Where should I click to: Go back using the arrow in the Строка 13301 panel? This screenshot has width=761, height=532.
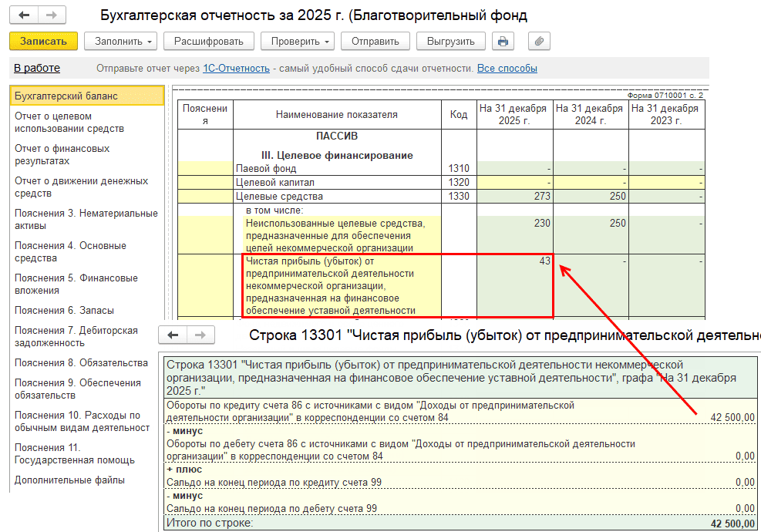click(173, 335)
